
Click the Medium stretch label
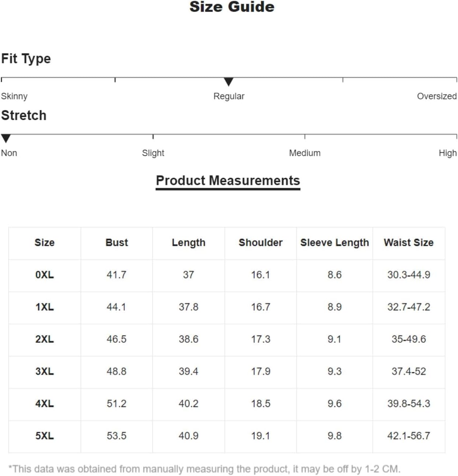click(x=305, y=153)
